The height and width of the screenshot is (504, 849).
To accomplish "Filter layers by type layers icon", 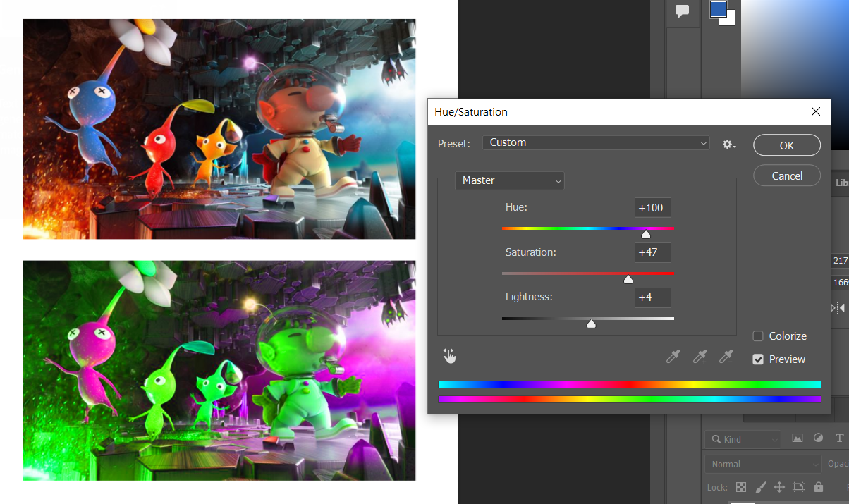I will click(x=838, y=438).
